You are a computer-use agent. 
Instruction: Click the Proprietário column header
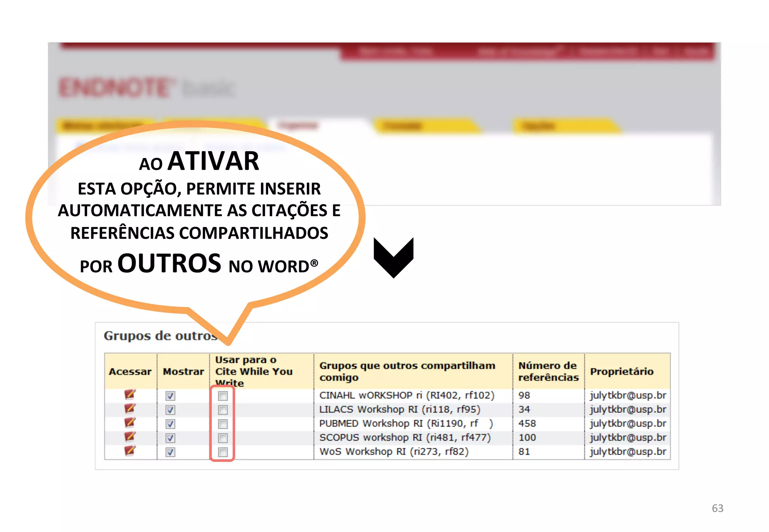coord(622,371)
